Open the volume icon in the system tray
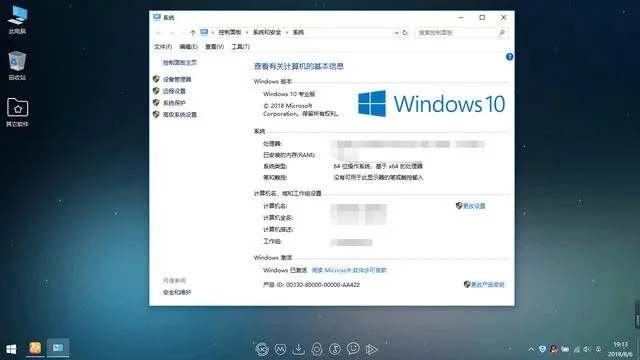The height and width of the screenshot is (360, 640). click(587, 349)
